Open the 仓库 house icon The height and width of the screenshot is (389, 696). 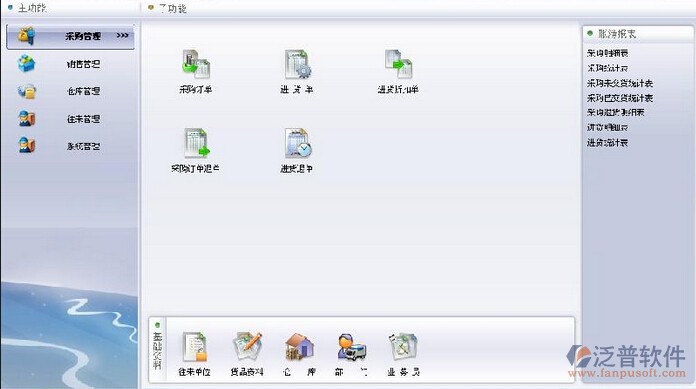point(299,348)
